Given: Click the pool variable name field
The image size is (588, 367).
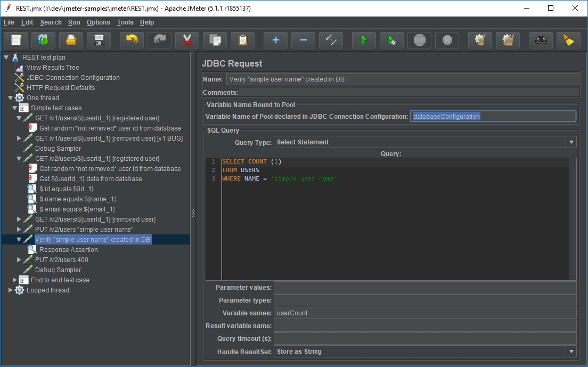Looking at the screenshot, I should click(x=493, y=117).
